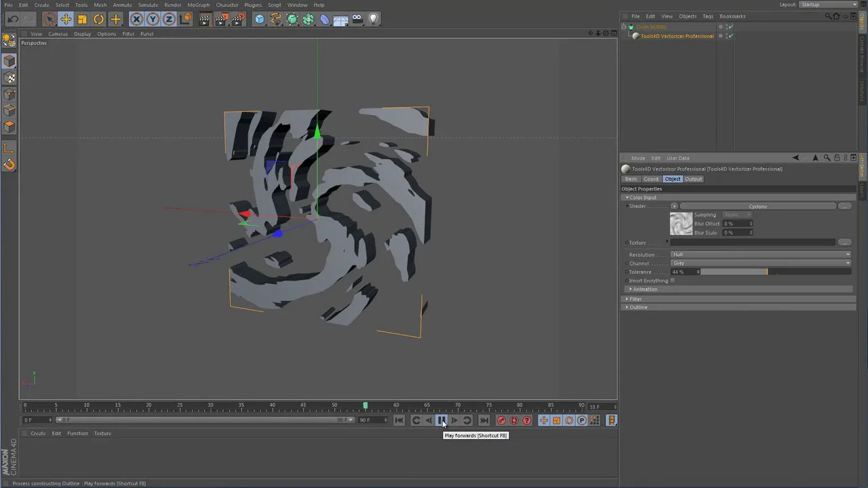The height and width of the screenshot is (488, 868).
Task: Open the MoGraph menu
Action: coord(198,5)
